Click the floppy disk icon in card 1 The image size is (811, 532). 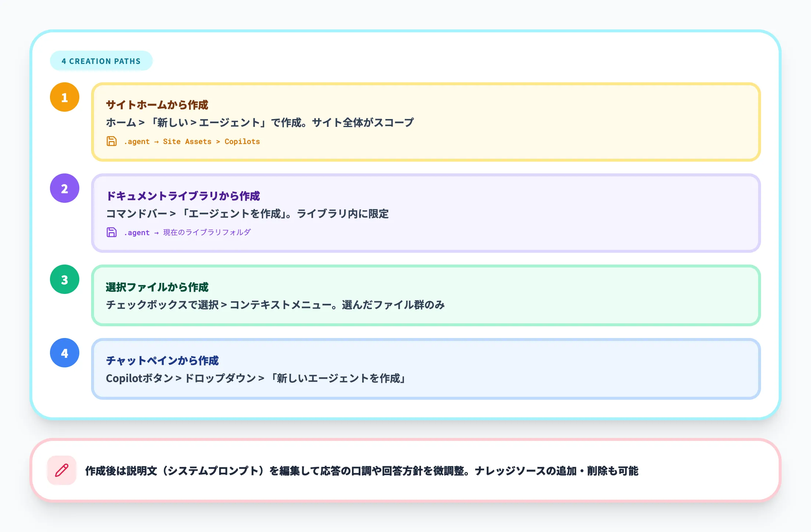(x=111, y=141)
